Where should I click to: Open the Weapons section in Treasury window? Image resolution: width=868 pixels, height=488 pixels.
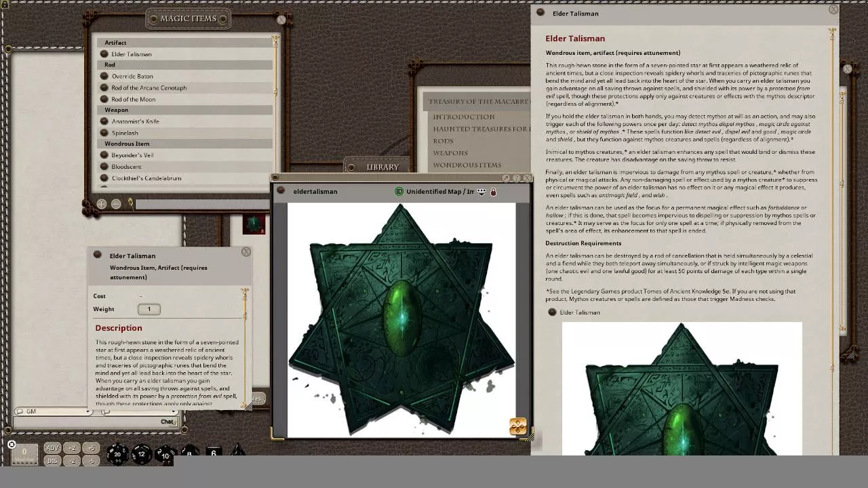click(450, 152)
